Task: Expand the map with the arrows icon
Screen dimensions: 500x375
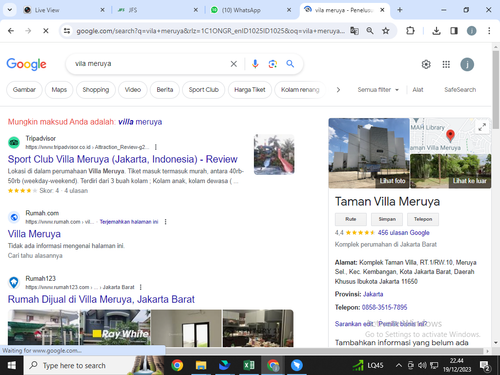Action: [482, 127]
